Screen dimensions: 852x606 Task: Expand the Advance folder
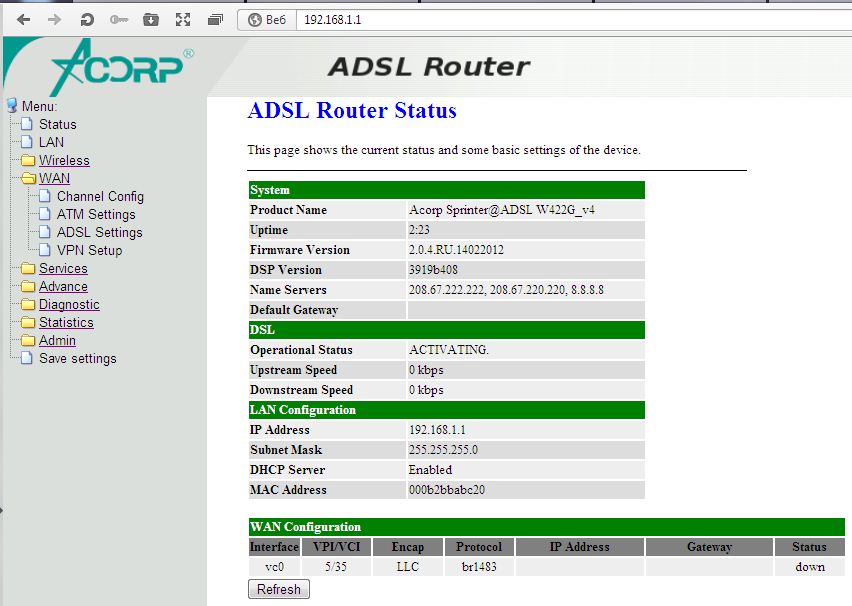tap(63, 286)
